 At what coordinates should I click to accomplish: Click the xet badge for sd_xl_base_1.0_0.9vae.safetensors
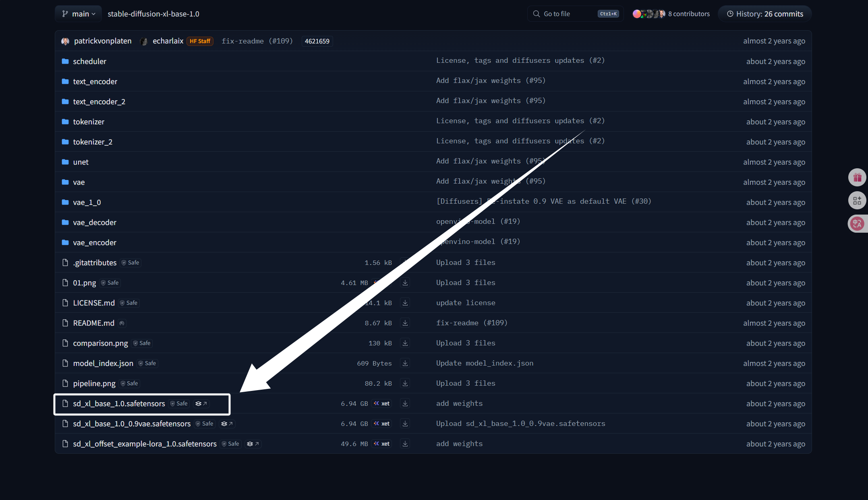(381, 424)
